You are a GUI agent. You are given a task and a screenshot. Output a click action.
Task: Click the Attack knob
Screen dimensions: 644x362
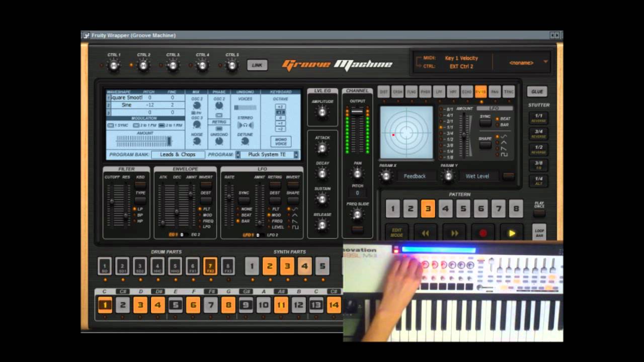[322, 148]
